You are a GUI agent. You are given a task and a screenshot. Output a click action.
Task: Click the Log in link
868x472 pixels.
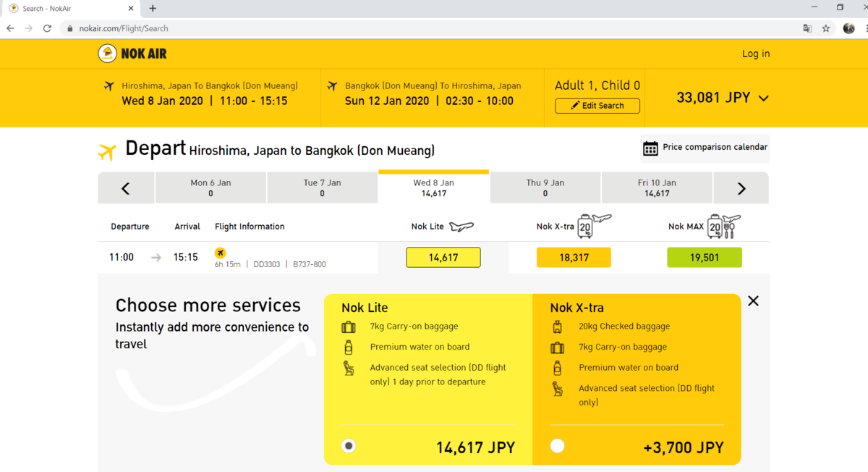coord(756,54)
